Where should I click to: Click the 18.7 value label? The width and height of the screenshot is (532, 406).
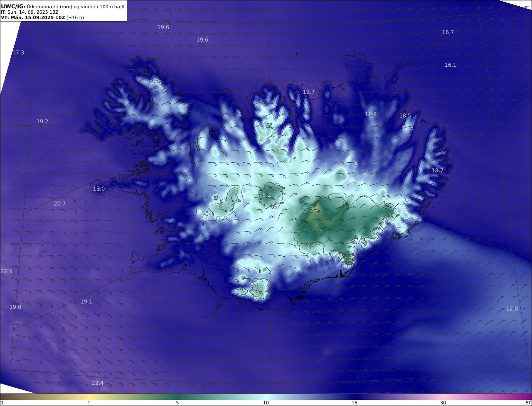coord(437,171)
